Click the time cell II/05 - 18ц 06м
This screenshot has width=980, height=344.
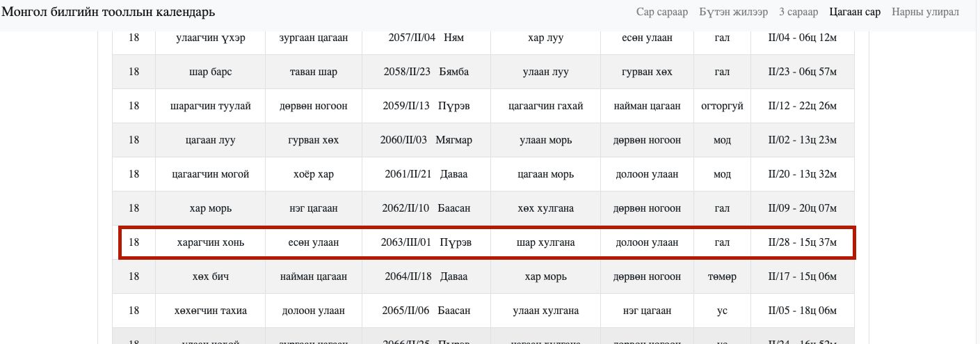802,311
